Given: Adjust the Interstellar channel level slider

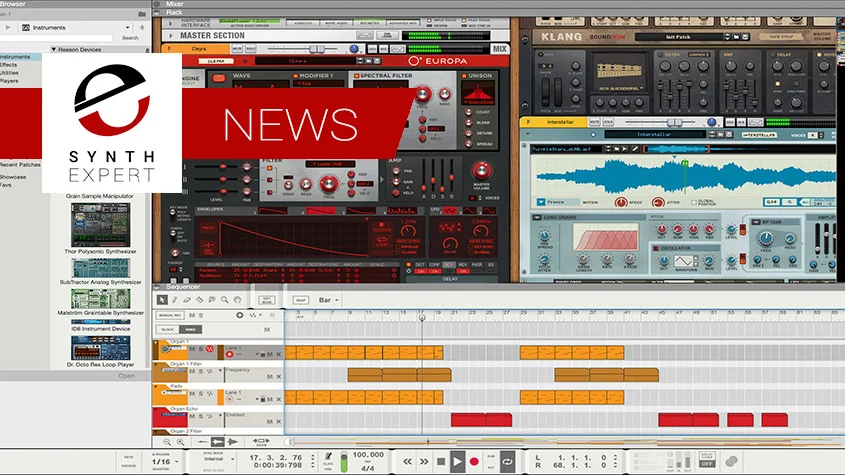Looking at the screenshot, I should (x=675, y=122).
